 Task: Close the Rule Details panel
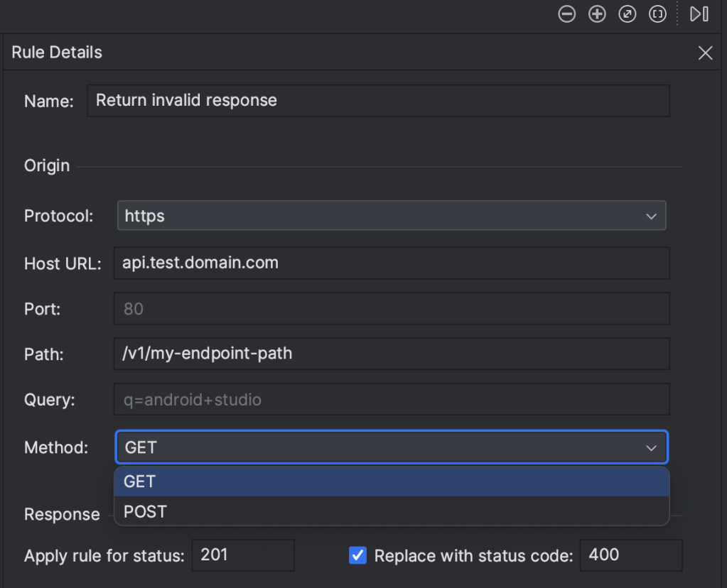[x=705, y=53]
